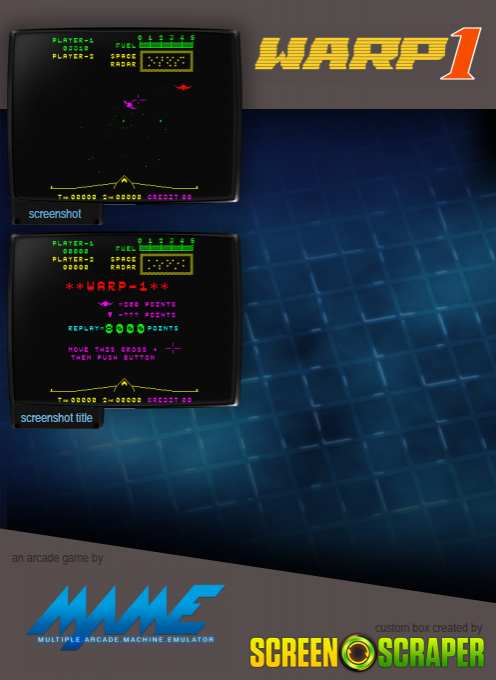Open the title screen screenshot thumbnail
This screenshot has width=496, height=680.
point(124,320)
